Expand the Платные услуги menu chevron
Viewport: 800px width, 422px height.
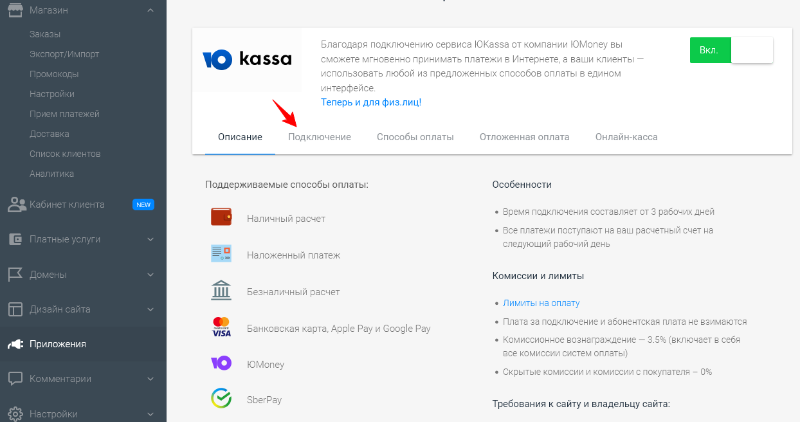151,239
